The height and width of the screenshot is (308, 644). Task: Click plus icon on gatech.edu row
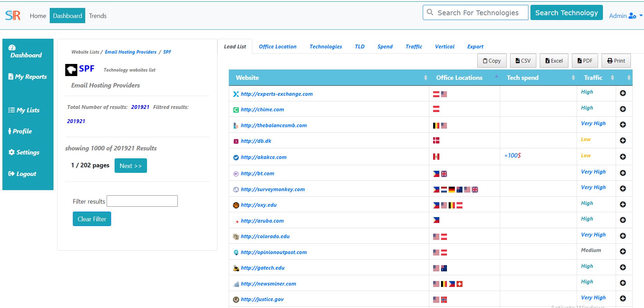click(x=623, y=267)
